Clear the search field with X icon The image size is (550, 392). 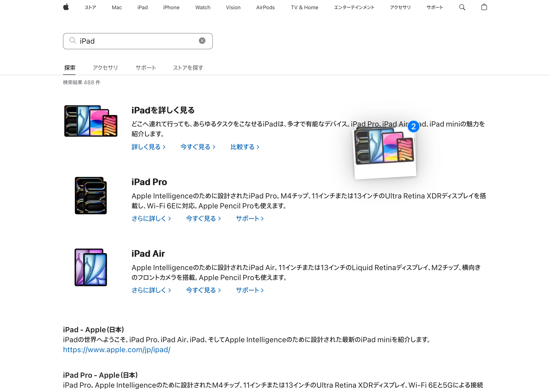coord(202,41)
